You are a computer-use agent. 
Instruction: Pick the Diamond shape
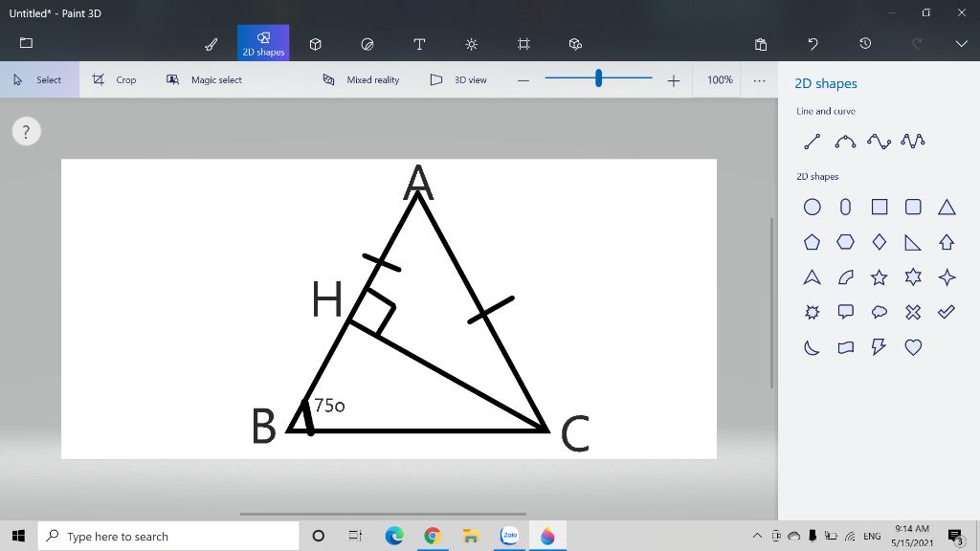[880, 242]
